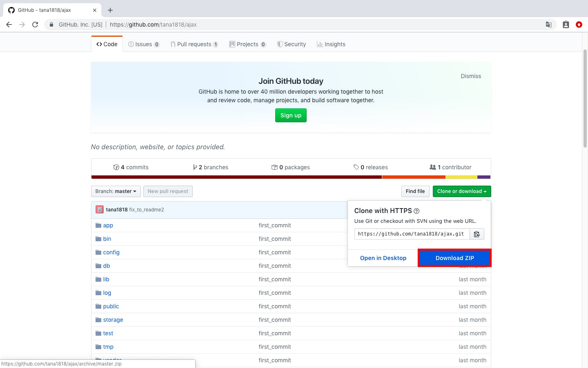The image size is (588, 368).
Task: Click the tmp folder icon
Action: pos(98,347)
